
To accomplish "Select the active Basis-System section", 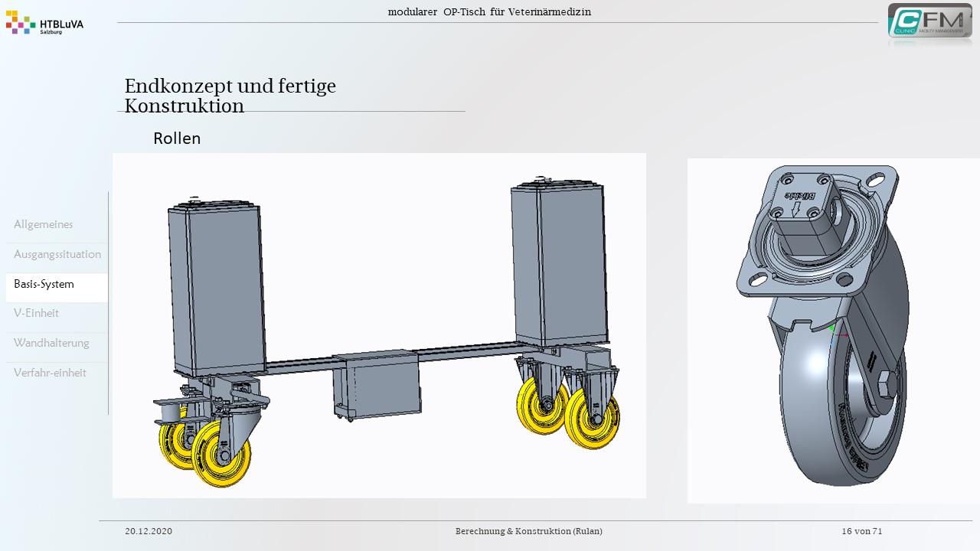I will [44, 284].
